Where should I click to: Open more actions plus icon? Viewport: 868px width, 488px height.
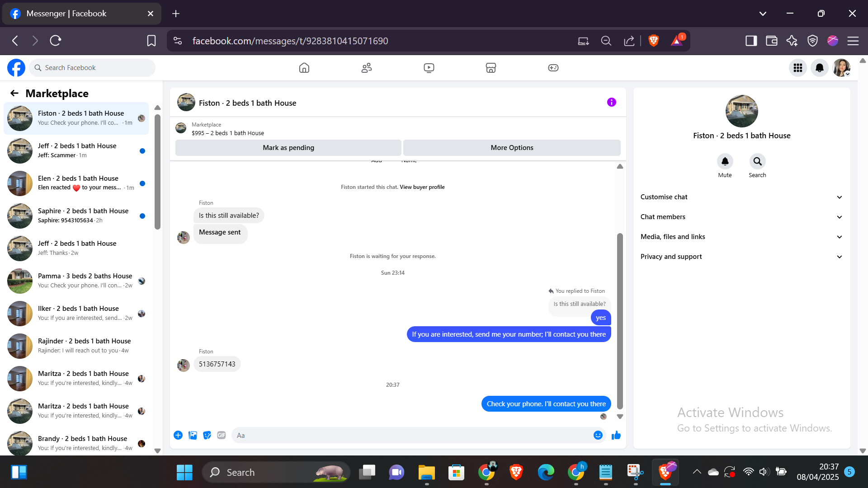point(178,435)
